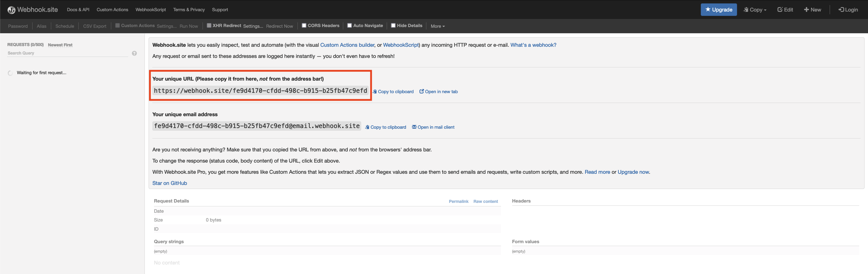Image resolution: width=868 pixels, height=274 pixels.
Task: Enable the XHR Redirect checkbox
Action: coord(209,25)
